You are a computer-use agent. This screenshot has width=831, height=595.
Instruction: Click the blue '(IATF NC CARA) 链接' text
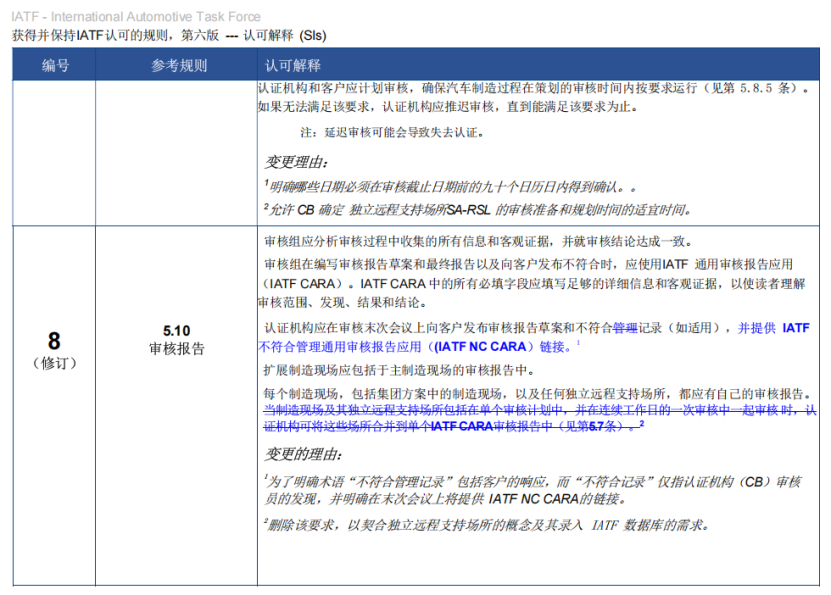point(499,347)
